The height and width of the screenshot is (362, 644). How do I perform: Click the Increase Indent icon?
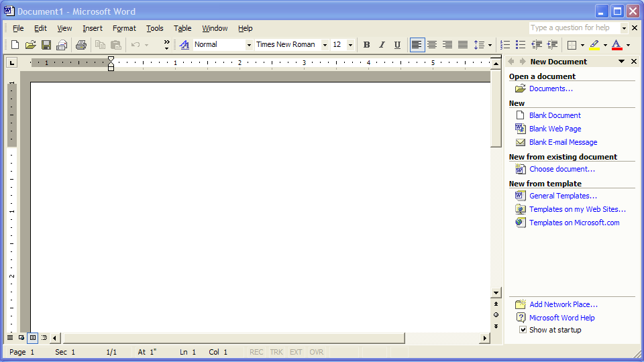pos(552,45)
